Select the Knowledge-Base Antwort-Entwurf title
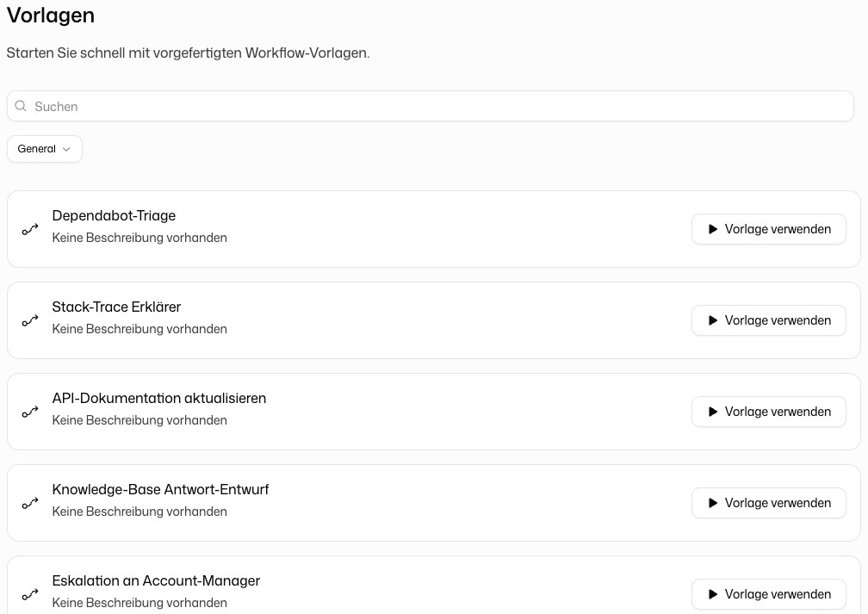Viewport: 868px width, 614px height. (x=160, y=489)
